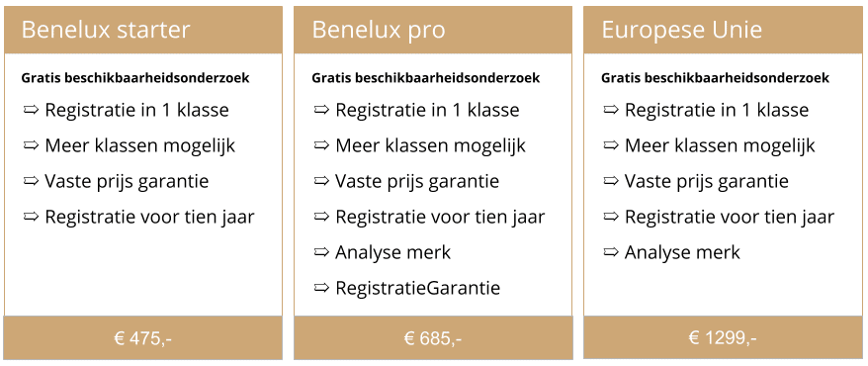Click arrow before Registratie voor tien jaar in Benelux starter

coord(31,217)
